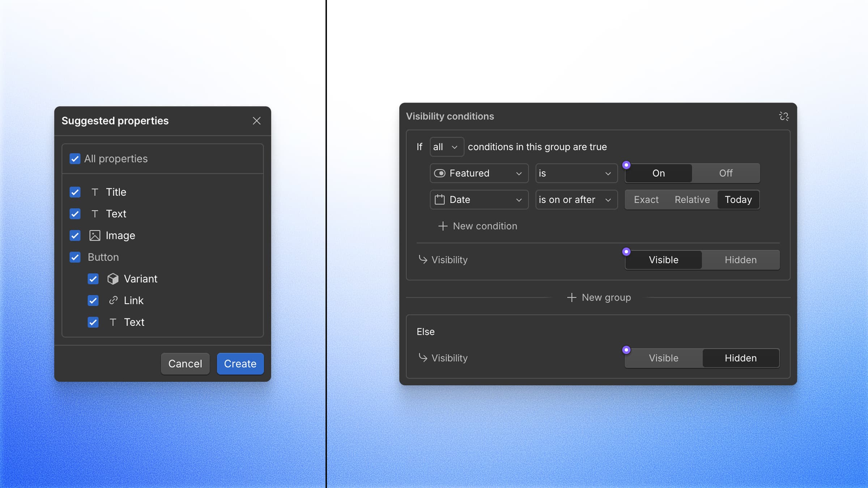Click the toggle icon inside the Featured dropdown

tap(441, 173)
